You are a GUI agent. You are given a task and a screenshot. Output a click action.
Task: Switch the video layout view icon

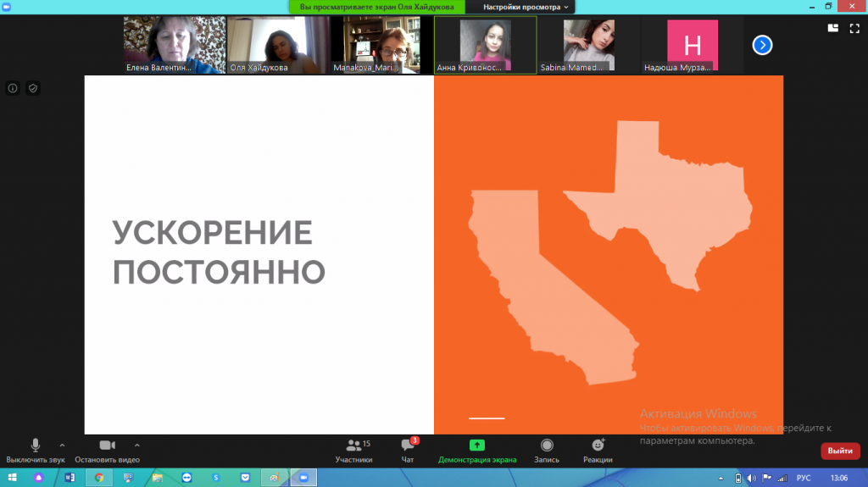tap(833, 28)
